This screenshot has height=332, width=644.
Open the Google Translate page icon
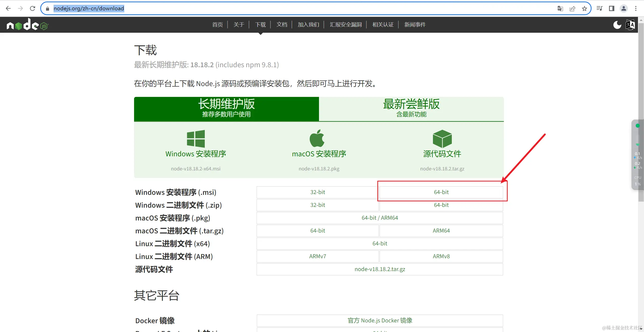560,9
